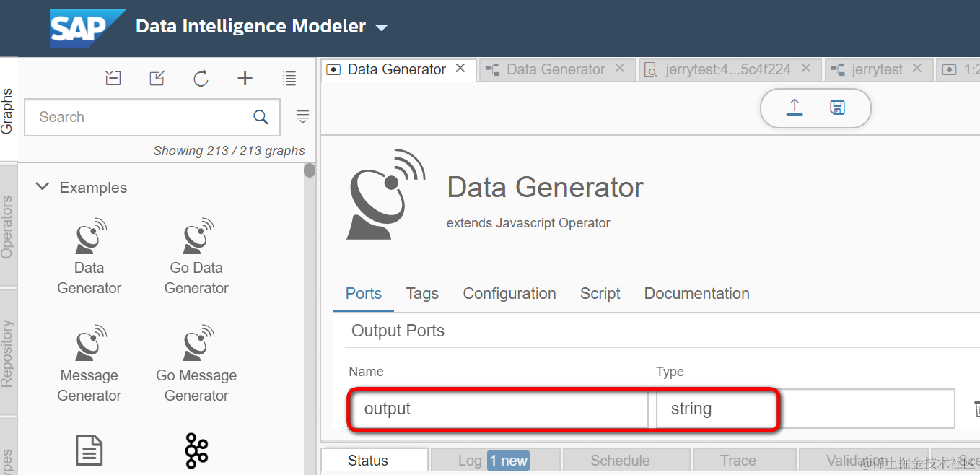Click the Data Generator heading text
This screenshot has width=980, height=475.
546,188
